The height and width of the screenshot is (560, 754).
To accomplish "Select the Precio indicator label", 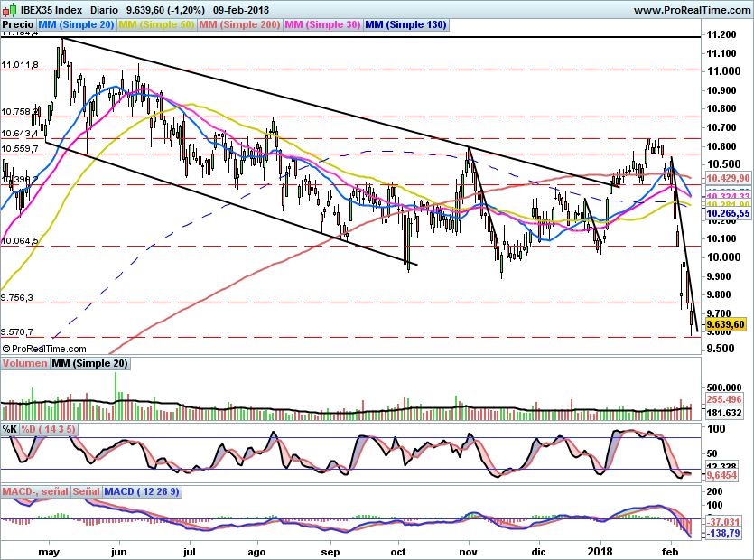I will coord(19,25).
